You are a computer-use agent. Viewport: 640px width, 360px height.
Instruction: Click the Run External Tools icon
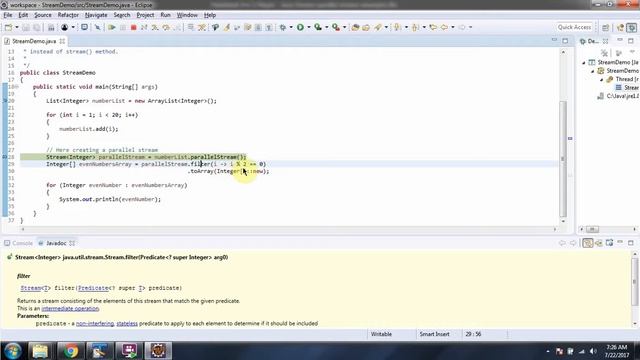(336, 27)
